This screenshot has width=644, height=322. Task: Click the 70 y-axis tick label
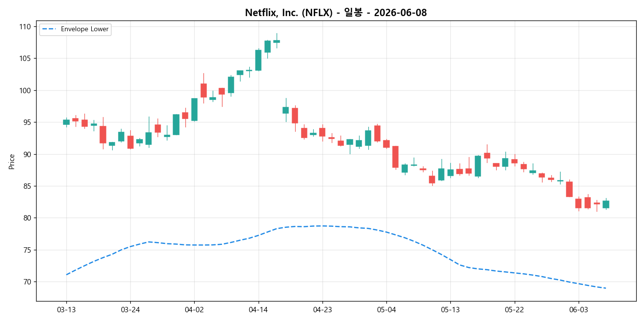[x=28, y=282]
